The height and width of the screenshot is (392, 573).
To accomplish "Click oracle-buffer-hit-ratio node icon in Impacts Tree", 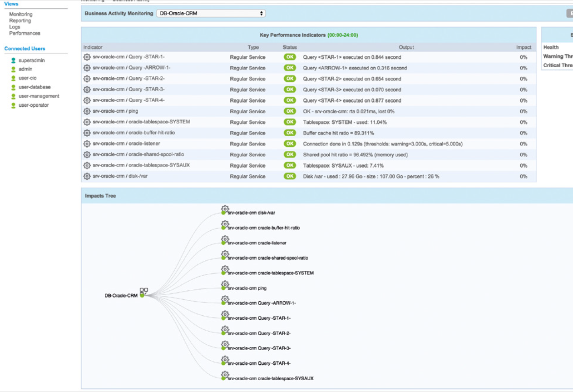I will (x=225, y=225).
